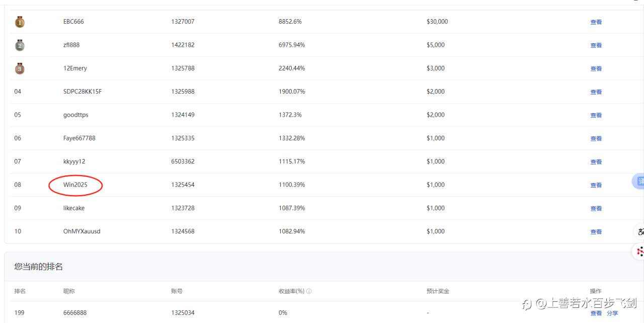Open 查看 link for Win2025 row
This screenshot has height=323, width=644.
point(596,185)
